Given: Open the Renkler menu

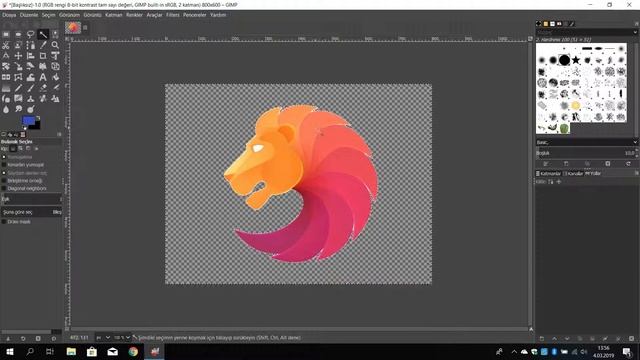Looking at the screenshot, I should (134, 15).
